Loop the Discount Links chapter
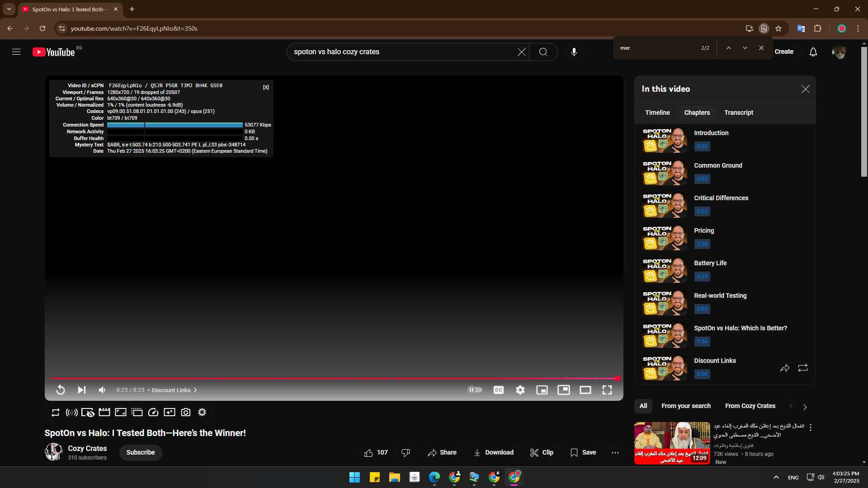868x488 pixels. tap(802, 368)
